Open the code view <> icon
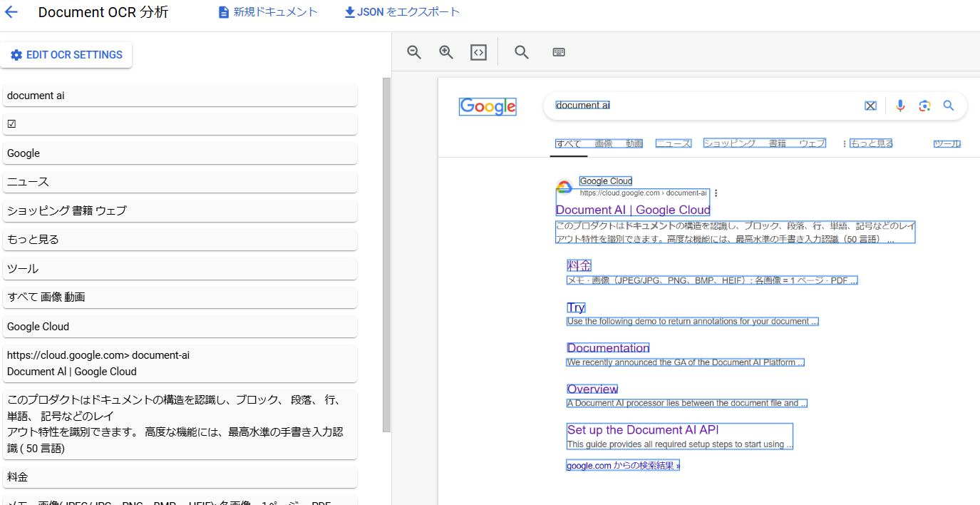Screen dimensions: 980x505 tap(478, 51)
